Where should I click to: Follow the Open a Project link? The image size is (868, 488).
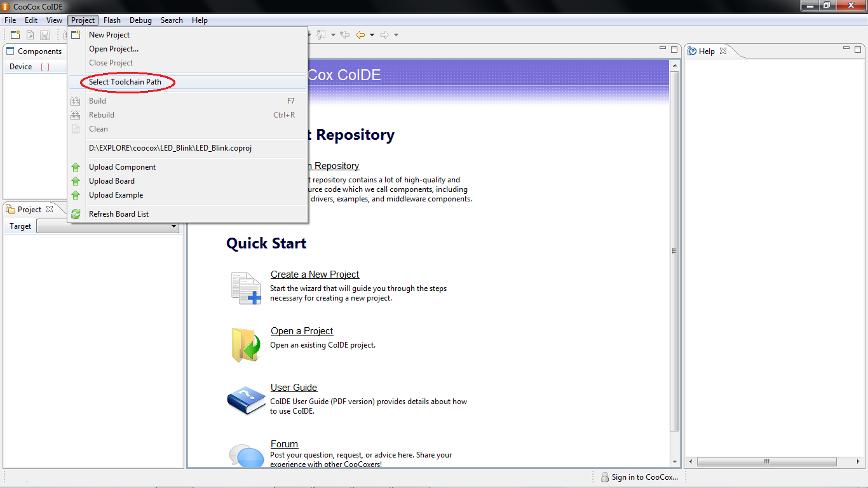coord(302,331)
